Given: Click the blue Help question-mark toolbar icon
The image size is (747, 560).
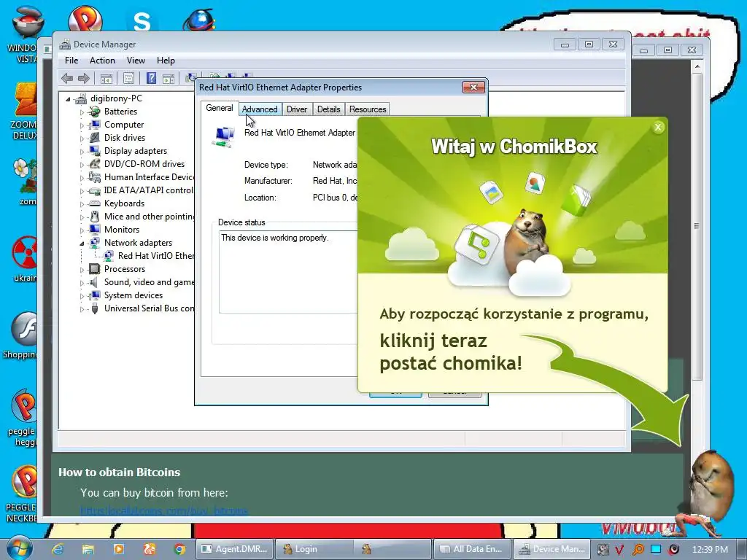Looking at the screenshot, I should (151, 78).
